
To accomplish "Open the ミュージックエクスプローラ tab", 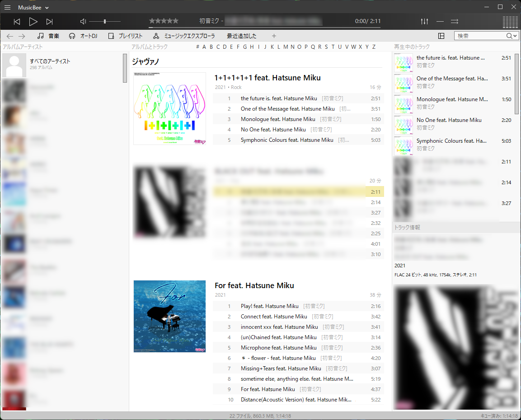I will [184, 36].
